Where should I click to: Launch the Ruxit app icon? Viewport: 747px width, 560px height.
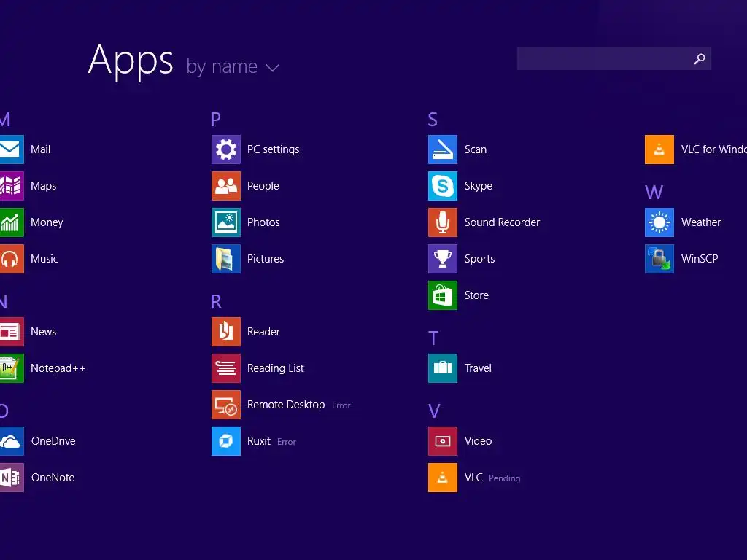click(226, 441)
